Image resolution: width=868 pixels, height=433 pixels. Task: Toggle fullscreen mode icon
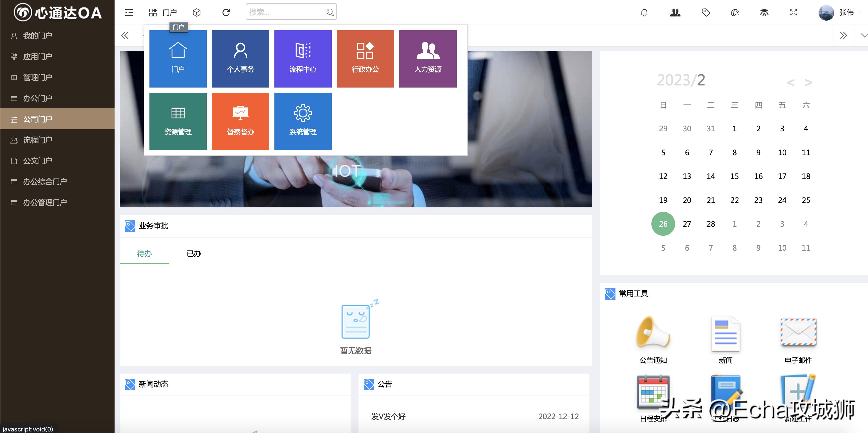(793, 13)
